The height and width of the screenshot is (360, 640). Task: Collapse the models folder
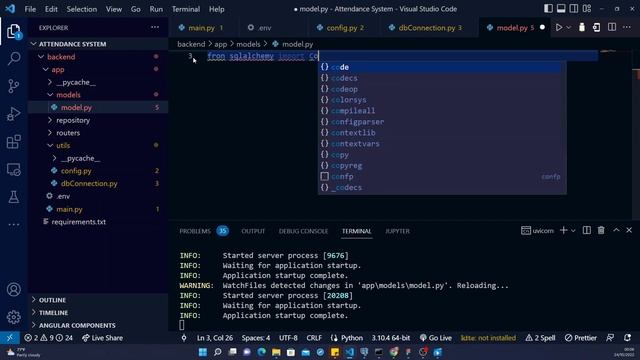(68, 95)
